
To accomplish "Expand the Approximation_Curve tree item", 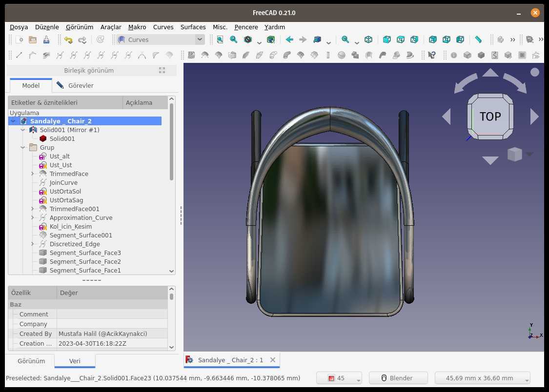I will [x=33, y=217].
